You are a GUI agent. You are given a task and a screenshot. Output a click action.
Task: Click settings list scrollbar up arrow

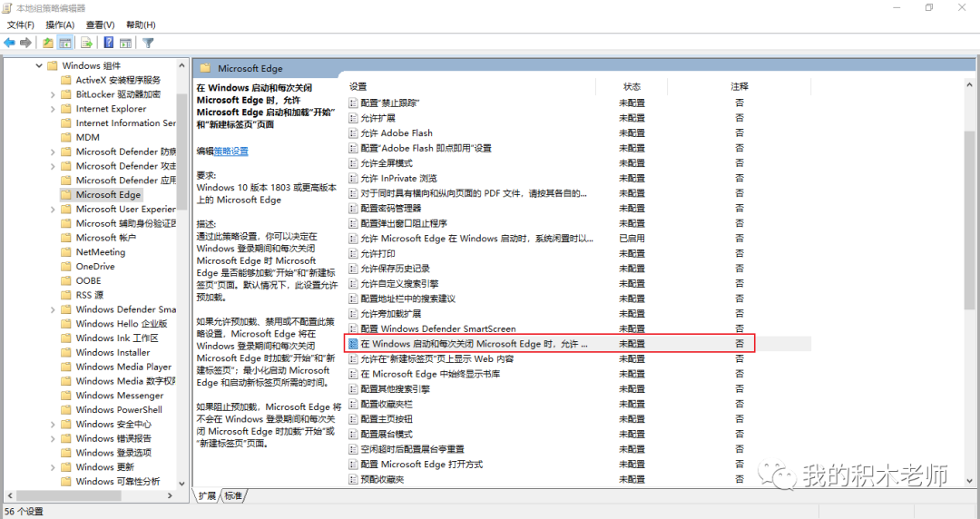pyautogui.click(x=969, y=83)
